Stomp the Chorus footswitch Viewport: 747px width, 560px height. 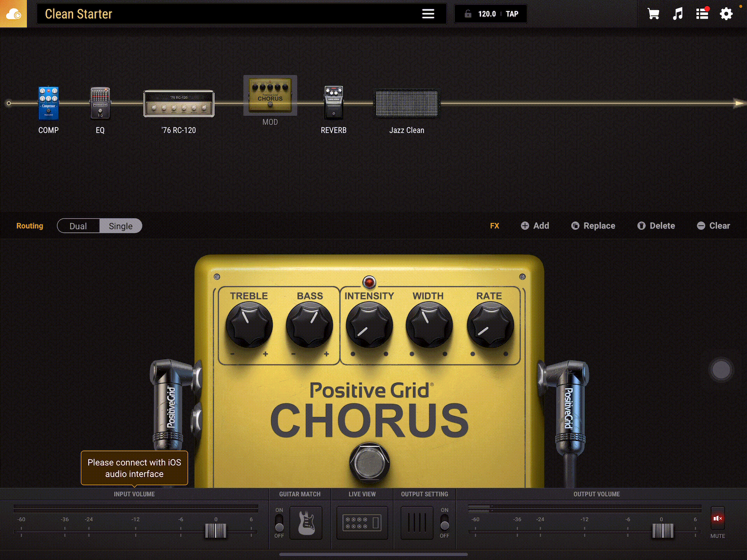click(x=369, y=463)
